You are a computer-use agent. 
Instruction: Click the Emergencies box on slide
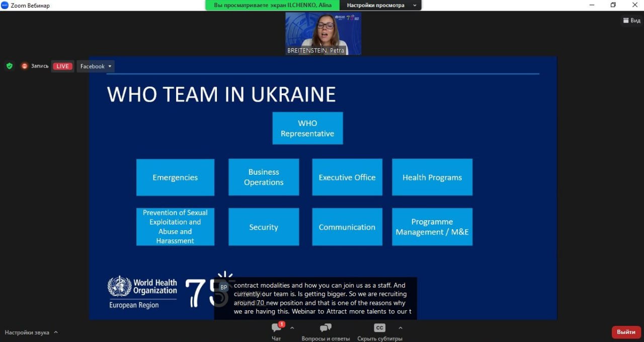tap(175, 177)
